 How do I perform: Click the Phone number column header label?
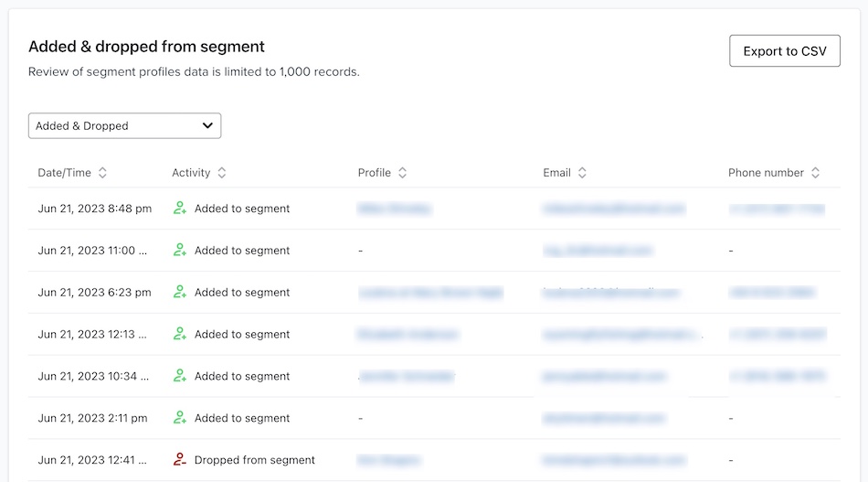tap(766, 173)
